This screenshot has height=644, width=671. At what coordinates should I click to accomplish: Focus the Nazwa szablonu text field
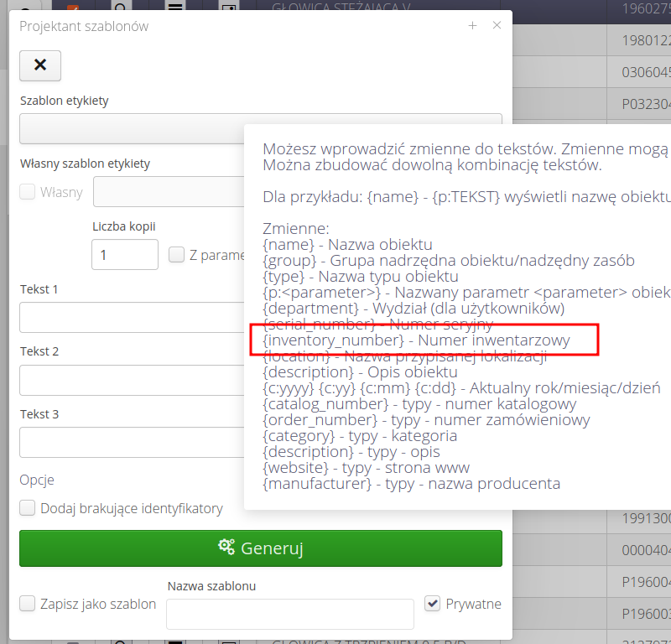coord(289,614)
